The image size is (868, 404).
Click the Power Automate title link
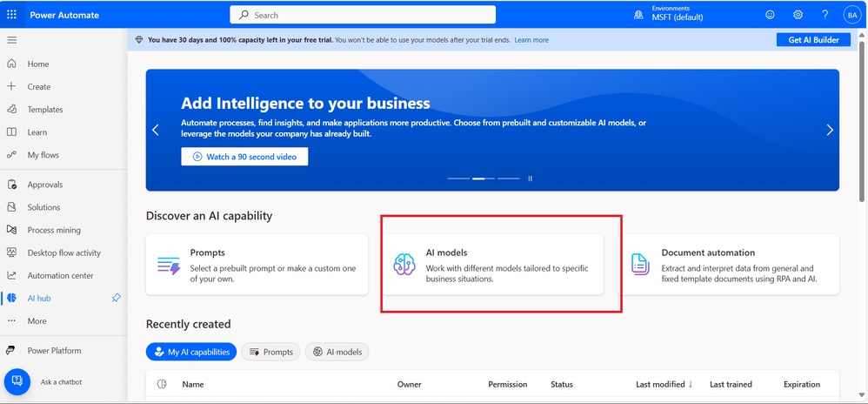coord(64,15)
